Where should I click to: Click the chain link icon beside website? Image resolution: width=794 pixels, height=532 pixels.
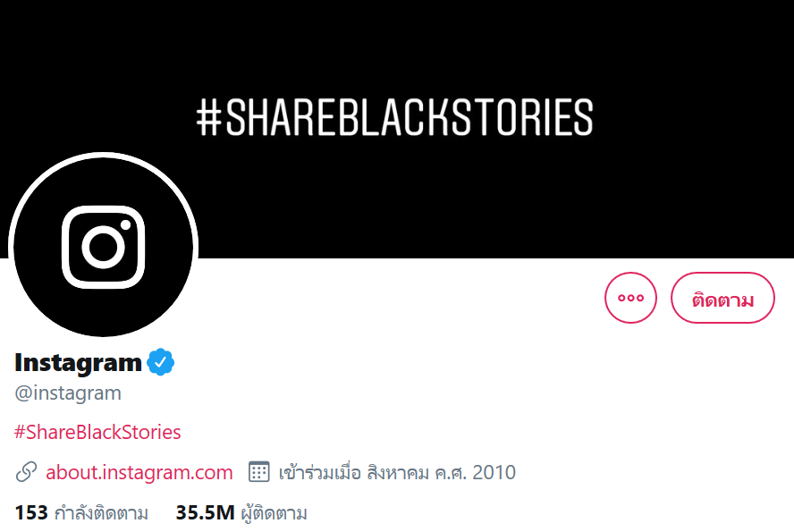27,472
